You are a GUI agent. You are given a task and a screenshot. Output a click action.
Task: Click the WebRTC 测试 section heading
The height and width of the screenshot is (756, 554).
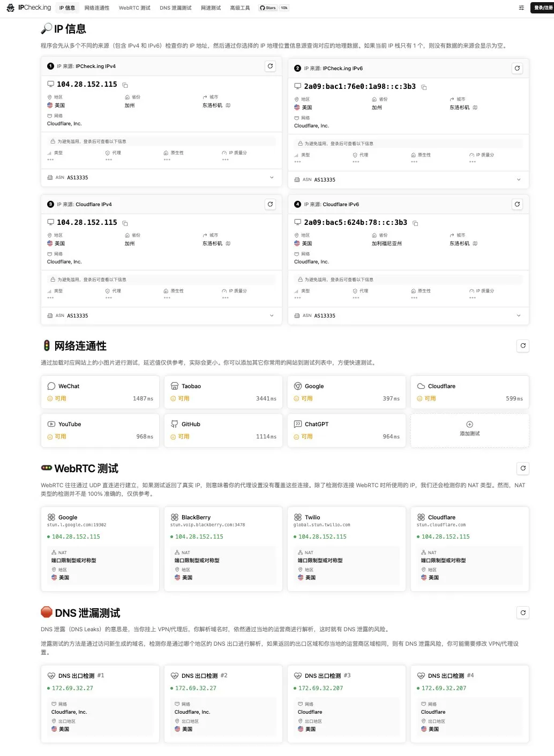pyautogui.click(x=80, y=468)
